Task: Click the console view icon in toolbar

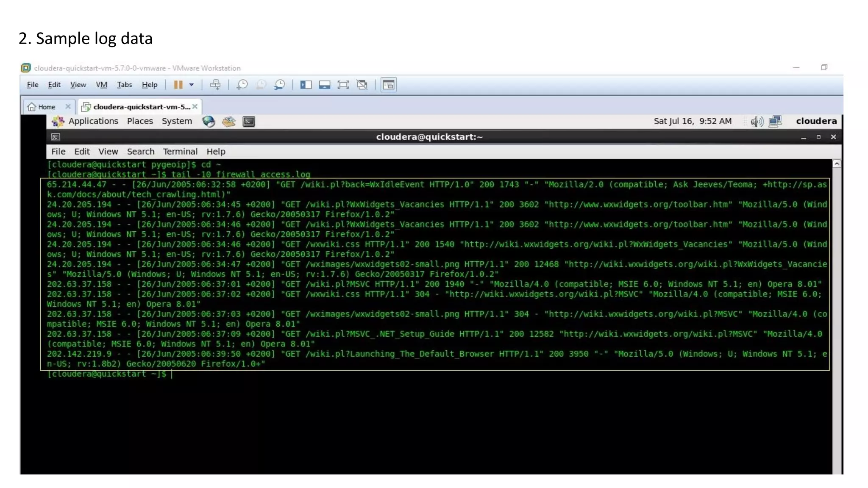Action: coord(389,85)
